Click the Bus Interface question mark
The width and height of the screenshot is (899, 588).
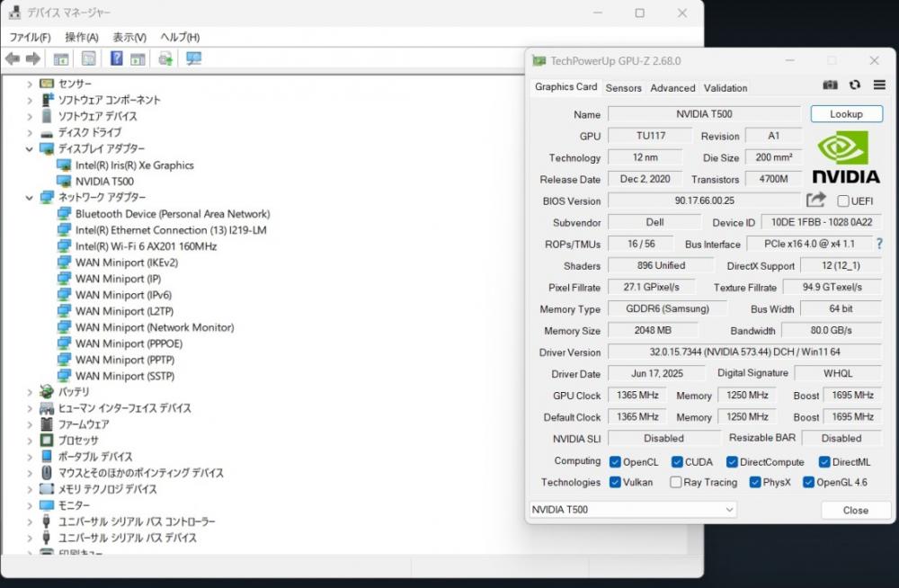pyautogui.click(x=879, y=244)
